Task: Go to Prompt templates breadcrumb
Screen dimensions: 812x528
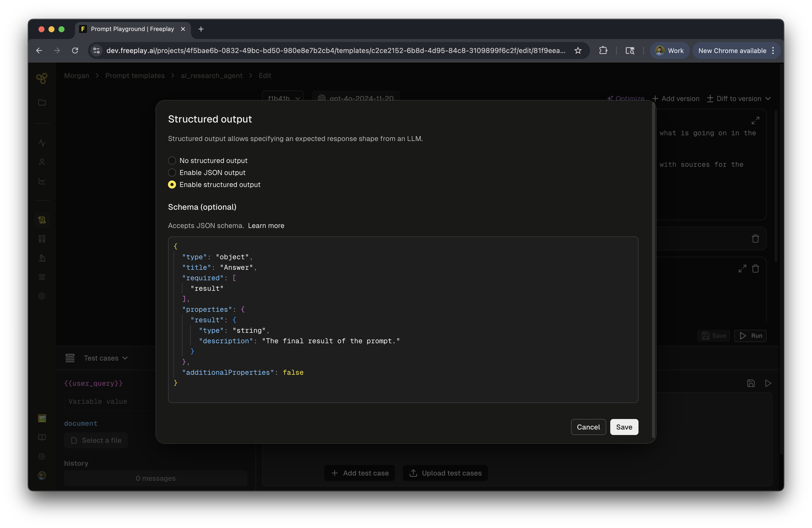Action: coord(135,76)
